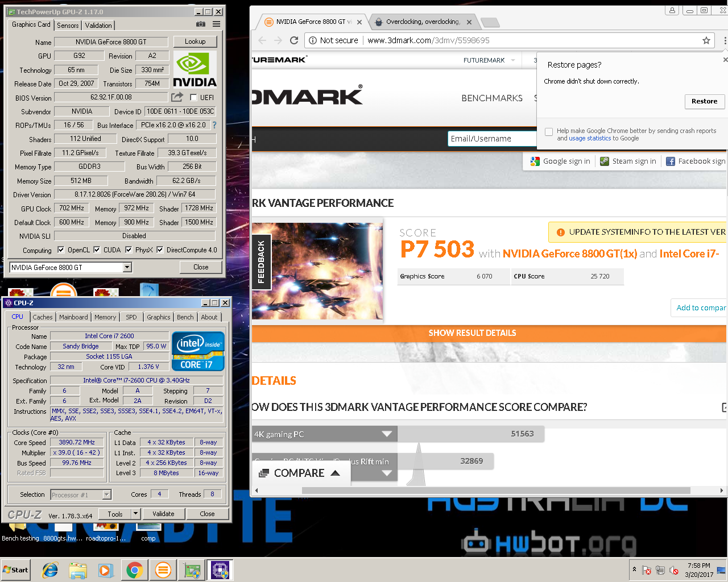
Task: Toggle the DirectCompute 4.0 checkbox
Action: 160,250
